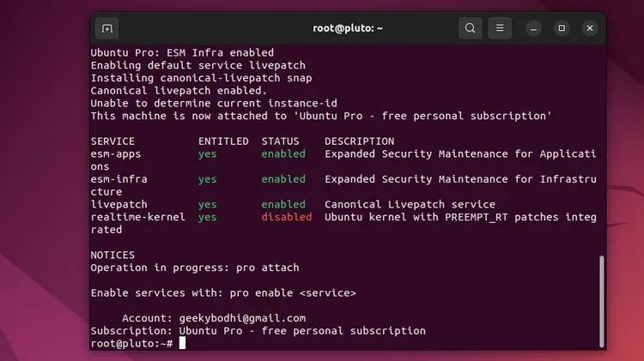The height and width of the screenshot is (361, 644).
Task: Click the esm-infra service entry
Action: (118, 179)
